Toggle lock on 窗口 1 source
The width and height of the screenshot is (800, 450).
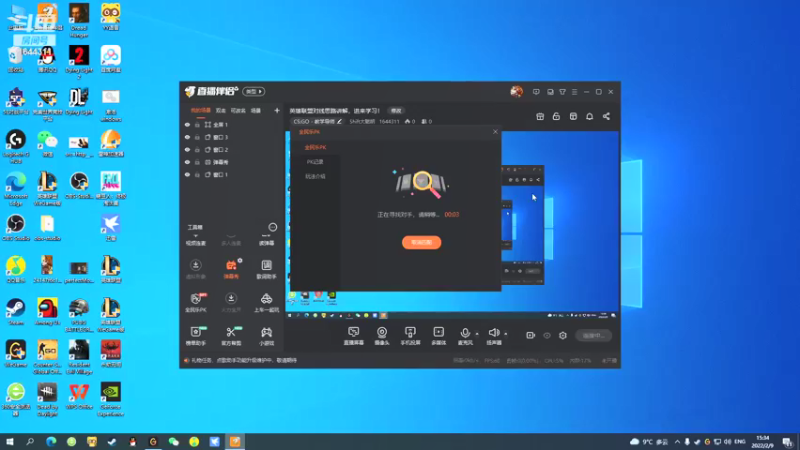197,174
